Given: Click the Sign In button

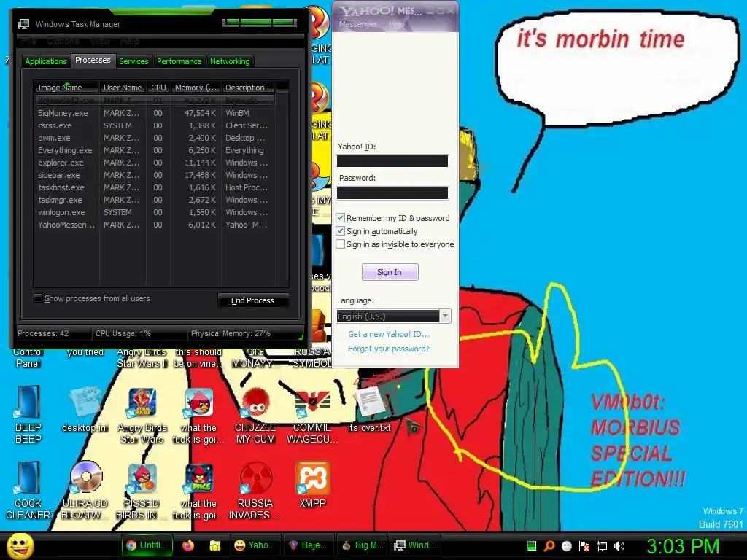Looking at the screenshot, I should 390,272.
